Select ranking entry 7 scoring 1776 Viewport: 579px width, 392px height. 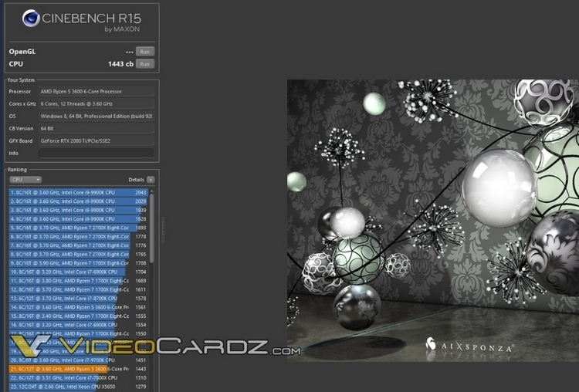click(78, 245)
